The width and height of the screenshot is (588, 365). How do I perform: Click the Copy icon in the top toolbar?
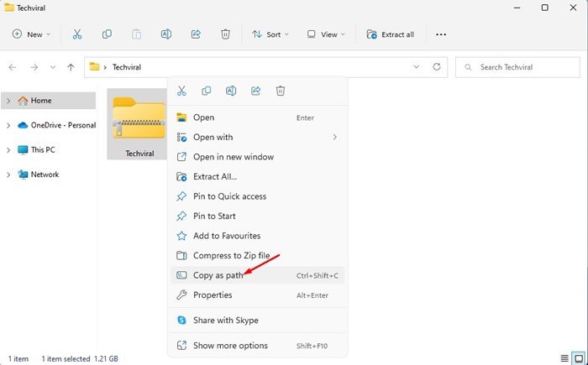107,34
